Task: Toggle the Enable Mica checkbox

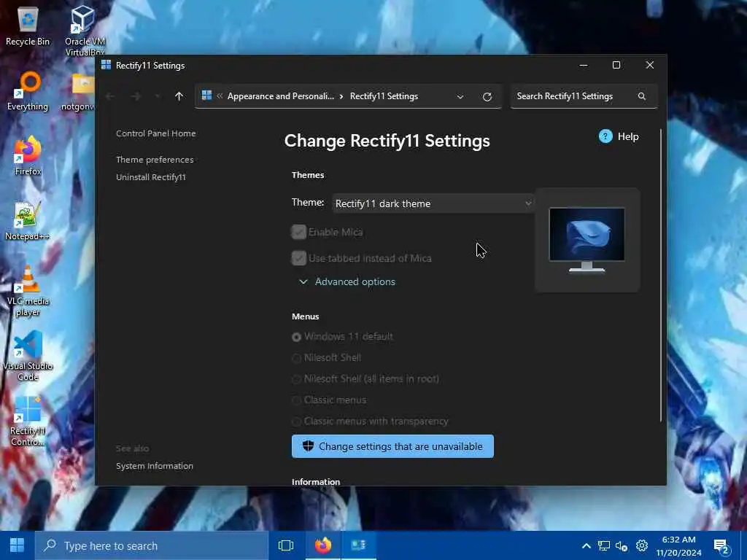Action: (x=298, y=232)
